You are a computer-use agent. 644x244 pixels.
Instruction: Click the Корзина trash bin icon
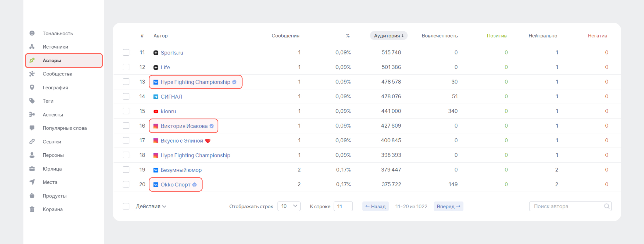coord(32,209)
